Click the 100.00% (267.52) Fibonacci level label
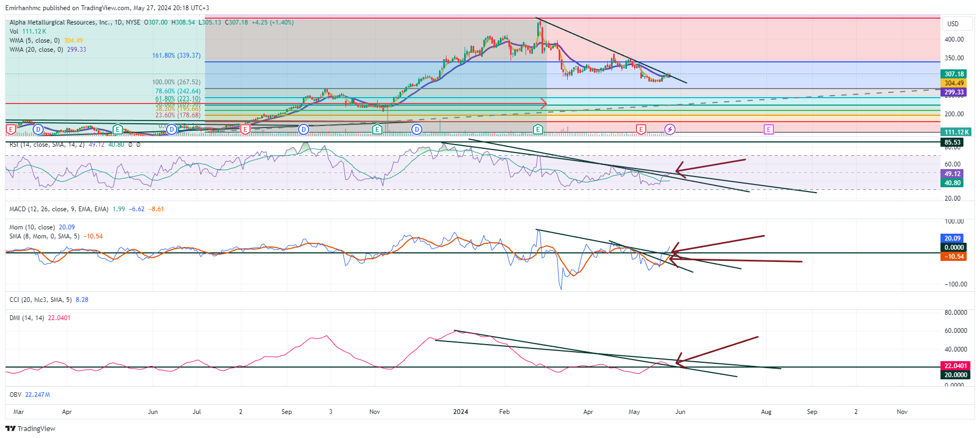 pos(176,82)
